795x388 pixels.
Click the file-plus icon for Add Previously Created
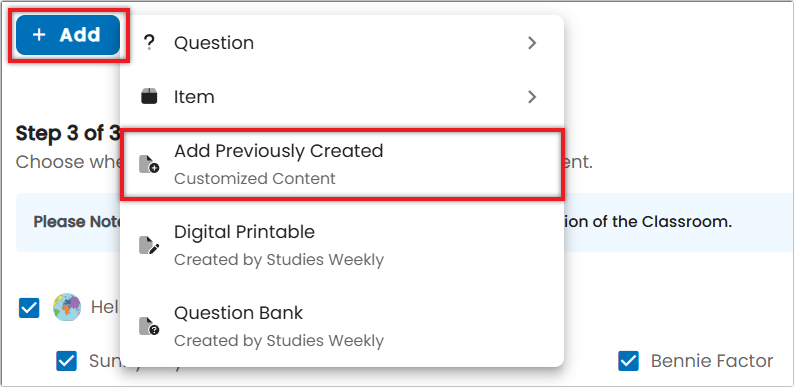click(149, 164)
